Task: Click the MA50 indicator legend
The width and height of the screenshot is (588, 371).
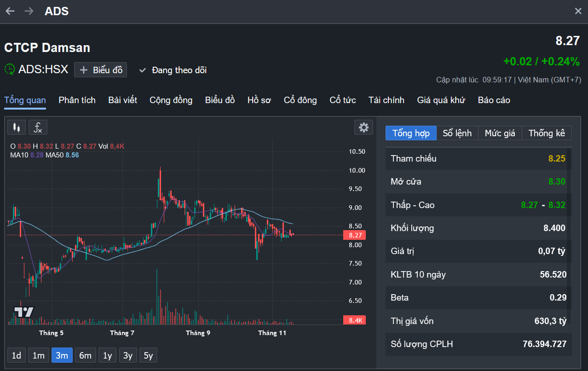Action: point(62,155)
